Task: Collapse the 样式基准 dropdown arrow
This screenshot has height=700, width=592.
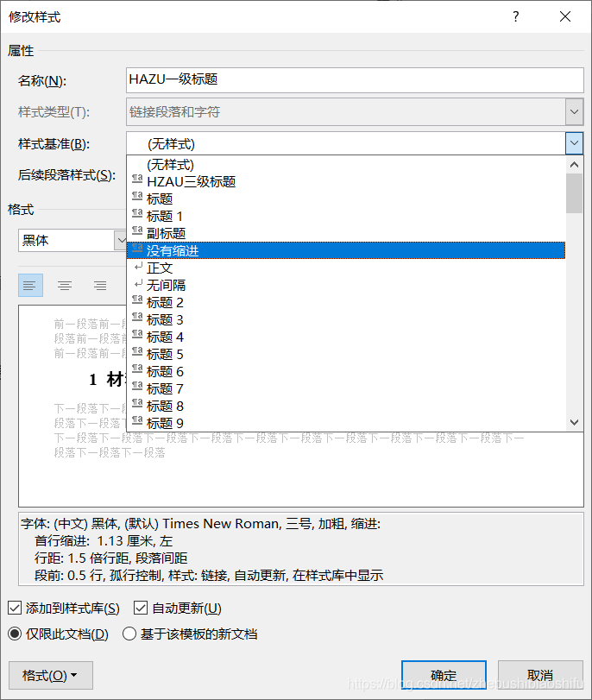Action: [x=574, y=143]
